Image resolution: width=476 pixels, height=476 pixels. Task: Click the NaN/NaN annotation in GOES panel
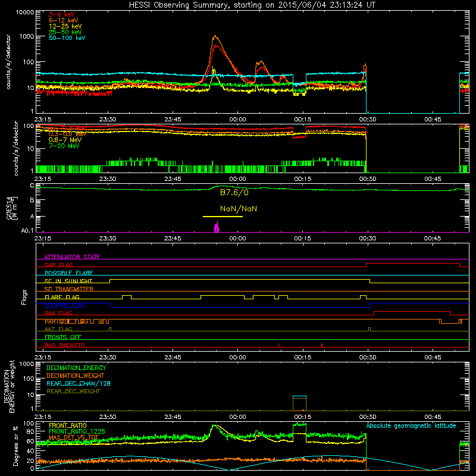[x=239, y=209]
